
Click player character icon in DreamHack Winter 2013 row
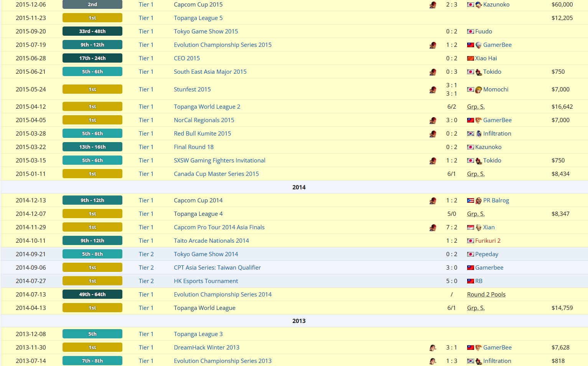point(433,348)
